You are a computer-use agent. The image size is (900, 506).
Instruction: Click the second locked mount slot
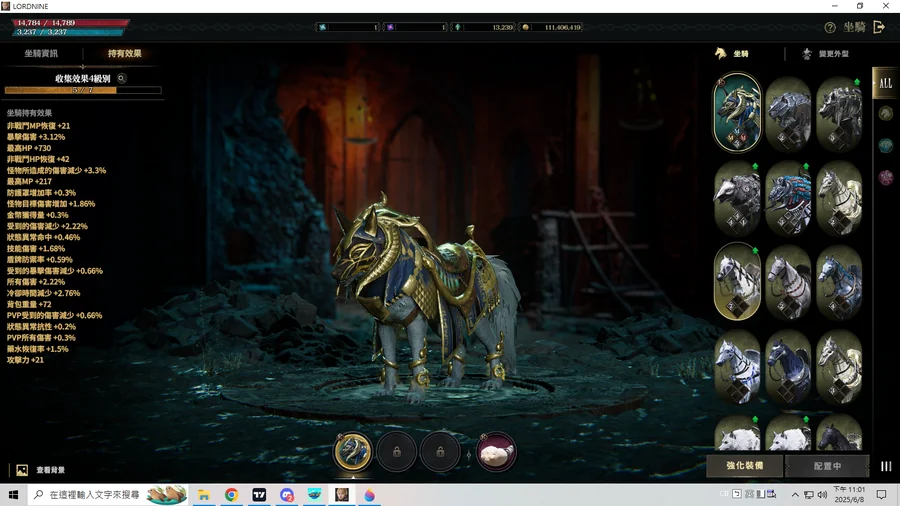[x=440, y=452]
